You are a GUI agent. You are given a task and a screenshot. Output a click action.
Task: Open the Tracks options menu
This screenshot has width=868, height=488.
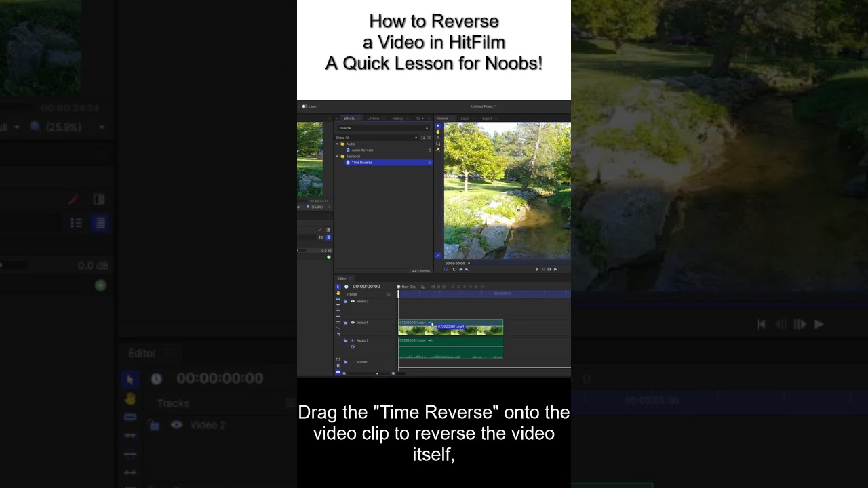[x=389, y=294]
